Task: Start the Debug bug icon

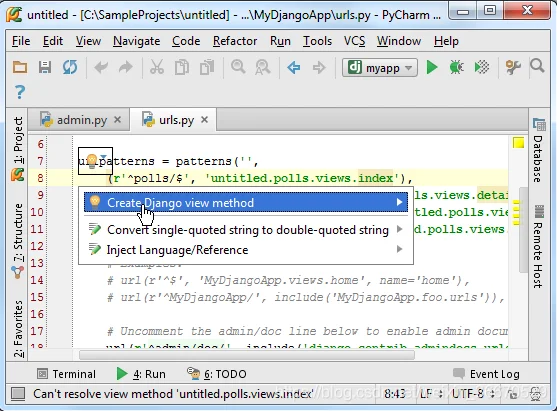Action: pyautogui.click(x=456, y=67)
